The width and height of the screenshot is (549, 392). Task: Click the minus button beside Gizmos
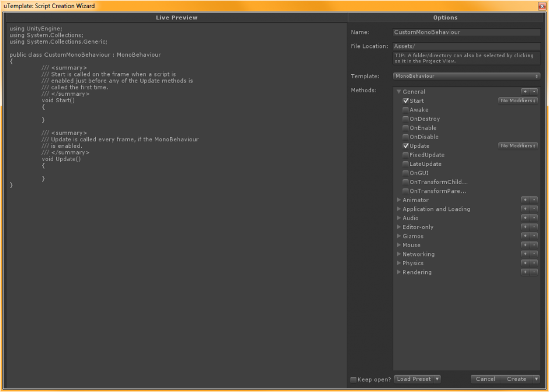pos(534,236)
